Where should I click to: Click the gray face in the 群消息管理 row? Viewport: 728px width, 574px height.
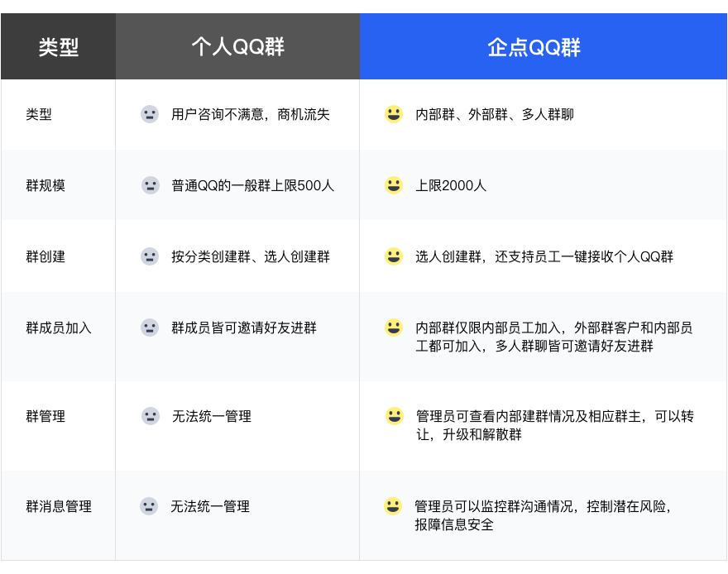tap(149, 506)
